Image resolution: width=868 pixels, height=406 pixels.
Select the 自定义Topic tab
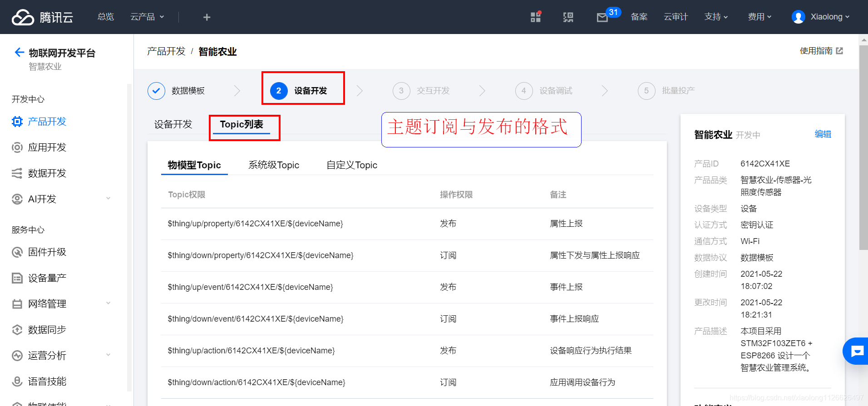[352, 165]
